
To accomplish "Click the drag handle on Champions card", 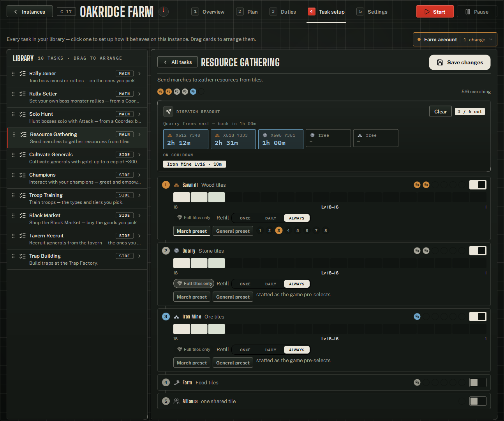I will tap(13, 175).
